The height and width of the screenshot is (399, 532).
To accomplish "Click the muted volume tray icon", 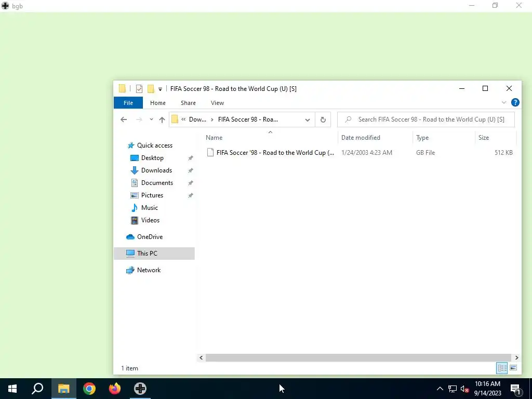I will click(464, 389).
